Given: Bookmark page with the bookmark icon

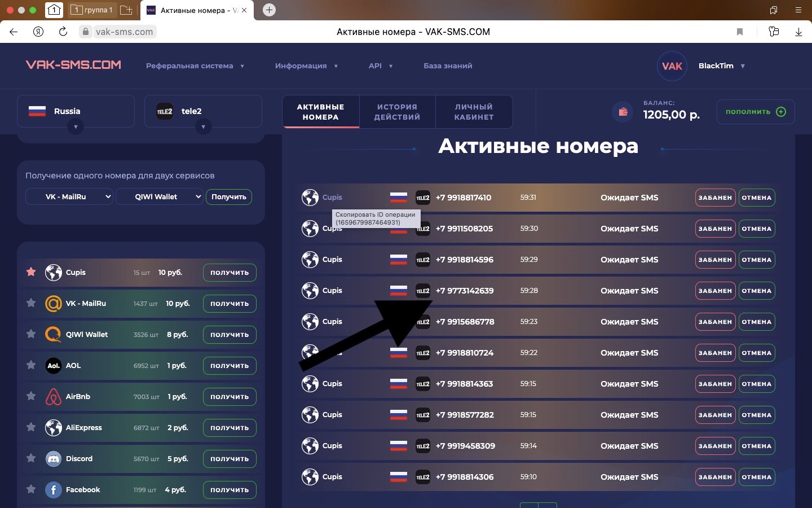Looking at the screenshot, I should click(x=740, y=32).
